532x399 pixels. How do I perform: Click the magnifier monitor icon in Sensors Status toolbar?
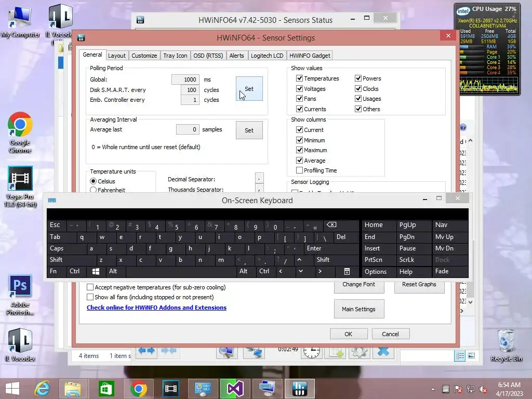227,352
